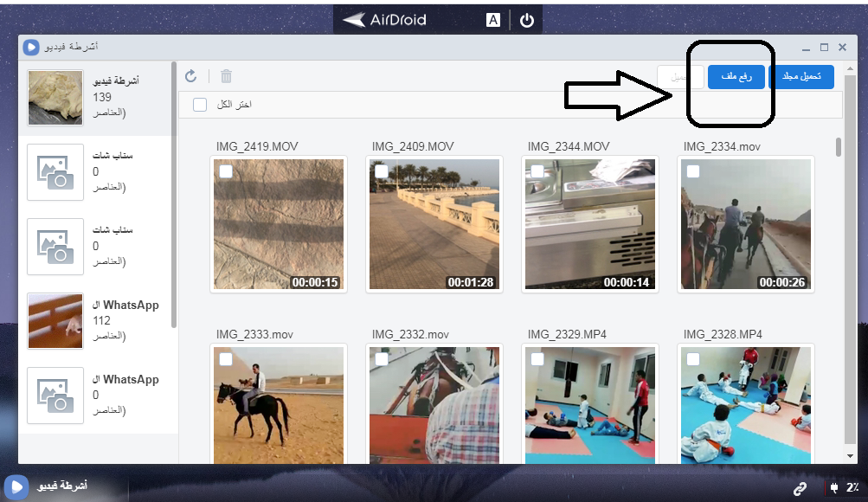
Task: Click the language 'A' icon in top bar
Action: coord(492,21)
